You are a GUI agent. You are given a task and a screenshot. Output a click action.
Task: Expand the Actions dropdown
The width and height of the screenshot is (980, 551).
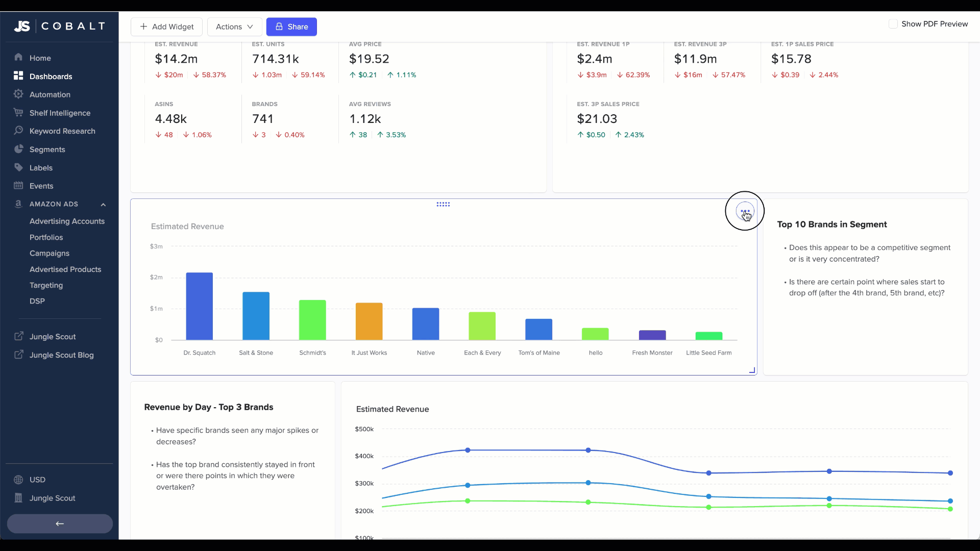234,27
